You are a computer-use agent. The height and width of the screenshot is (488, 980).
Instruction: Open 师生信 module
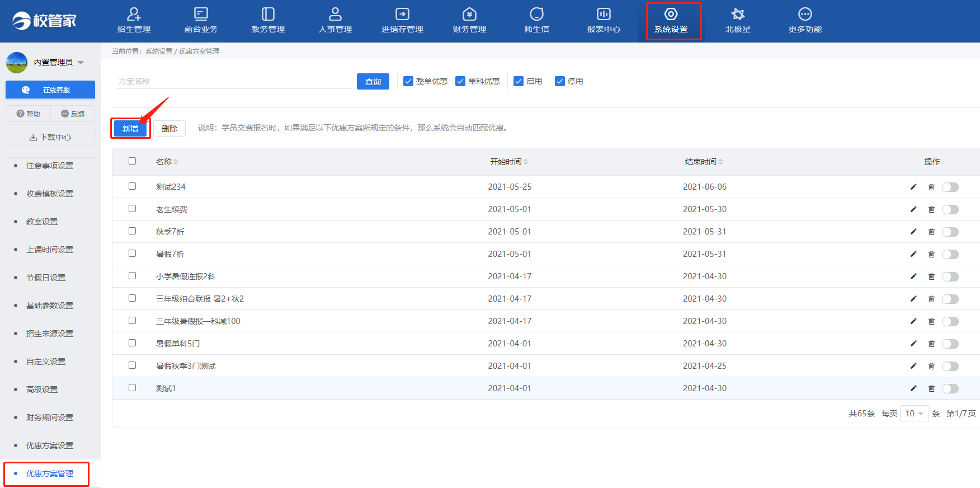(x=536, y=21)
